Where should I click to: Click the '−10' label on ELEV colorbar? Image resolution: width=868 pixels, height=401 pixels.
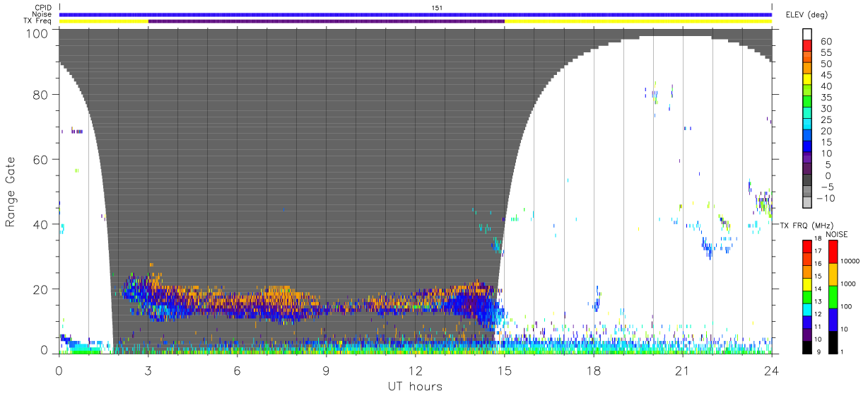[x=825, y=198]
